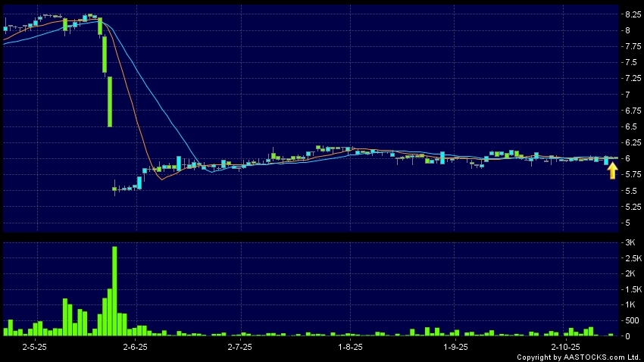Click the 2-7-25 date on time axis
Screen dimensions: 644x362
tap(239, 346)
